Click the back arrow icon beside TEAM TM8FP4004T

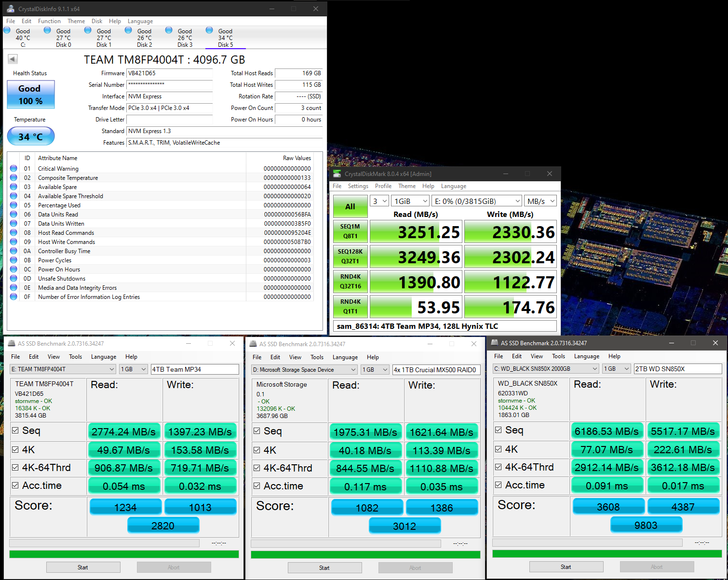(13, 59)
